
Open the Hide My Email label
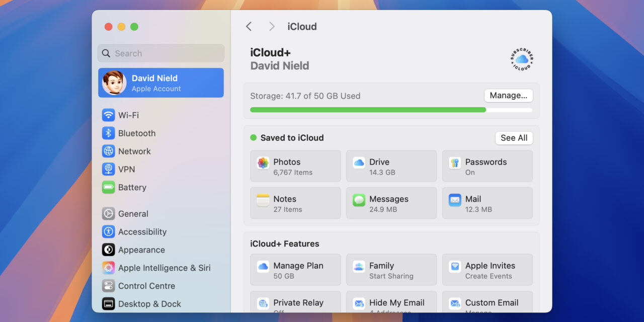pyautogui.click(x=397, y=303)
